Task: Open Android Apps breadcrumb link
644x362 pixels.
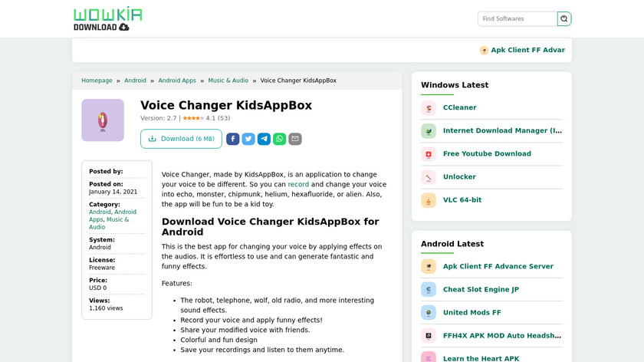Action: click(x=177, y=81)
